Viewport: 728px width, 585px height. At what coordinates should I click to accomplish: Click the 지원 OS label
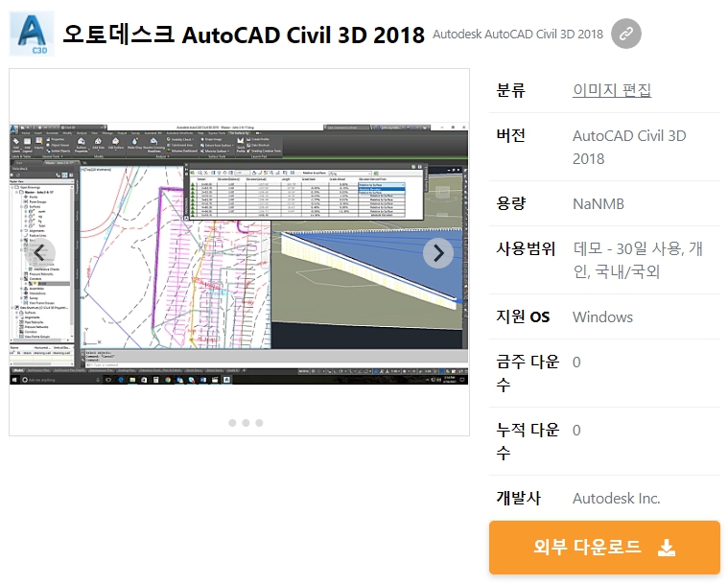pos(523,316)
